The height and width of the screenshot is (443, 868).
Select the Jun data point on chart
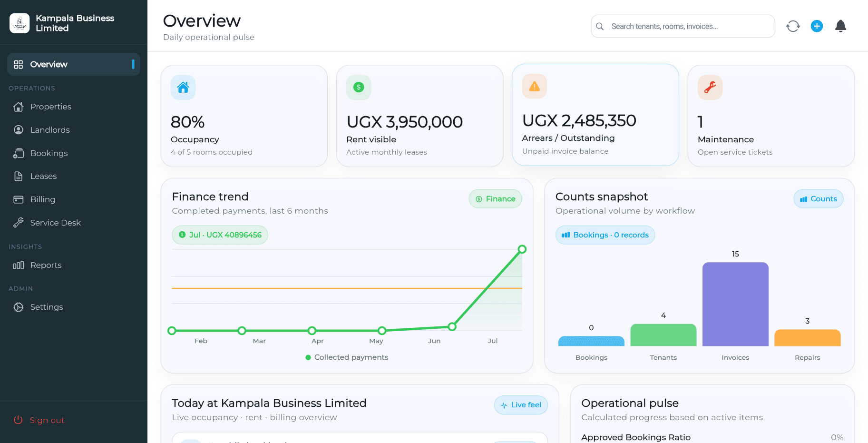(x=452, y=327)
